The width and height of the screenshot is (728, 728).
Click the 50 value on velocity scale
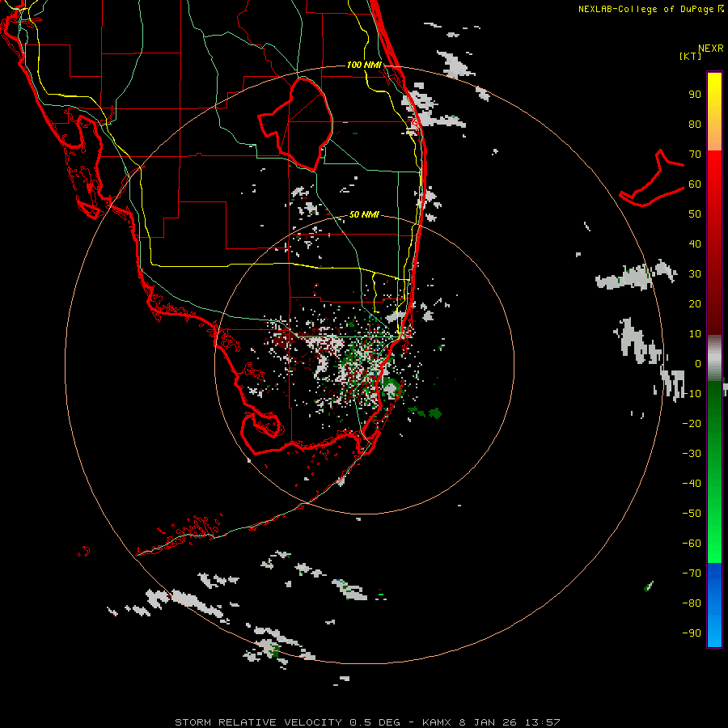point(695,214)
